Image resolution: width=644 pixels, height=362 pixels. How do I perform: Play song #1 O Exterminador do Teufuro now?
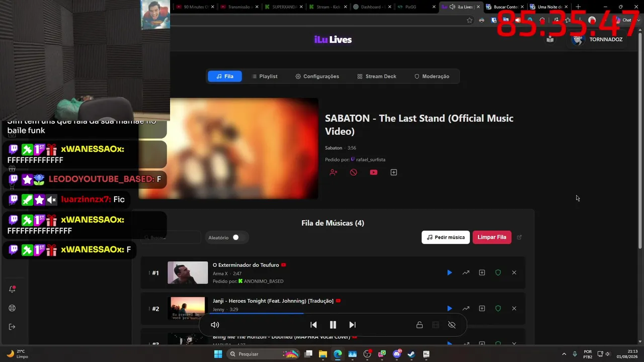click(x=449, y=273)
